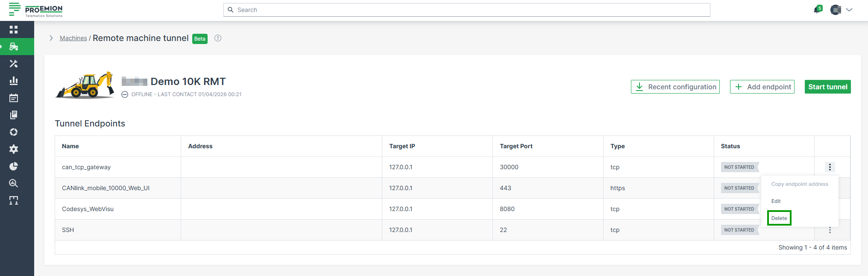The image size is (868, 276).
Task: Click the bar chart icon in sidebar
Action: tap(14, 81)
